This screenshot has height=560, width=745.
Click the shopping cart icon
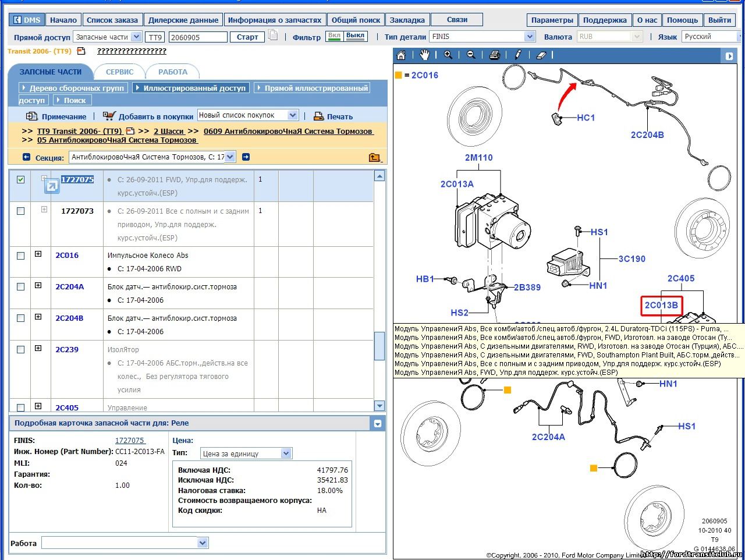[x=109, y=116]
